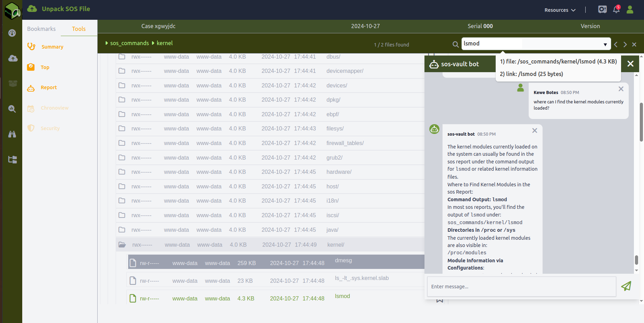The width and height of the screenshot is (644, 323).
Task: Send the chat message with paper plane
Action: [x=626, y=286]
